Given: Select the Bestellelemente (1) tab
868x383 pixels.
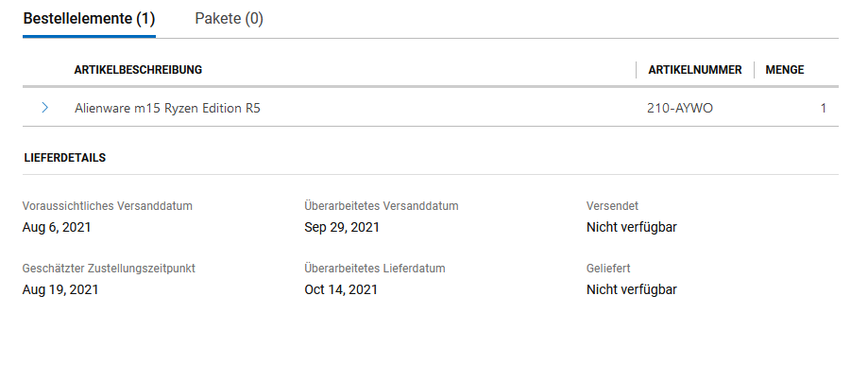Looking at the screenshot, I should coord(89,19).
